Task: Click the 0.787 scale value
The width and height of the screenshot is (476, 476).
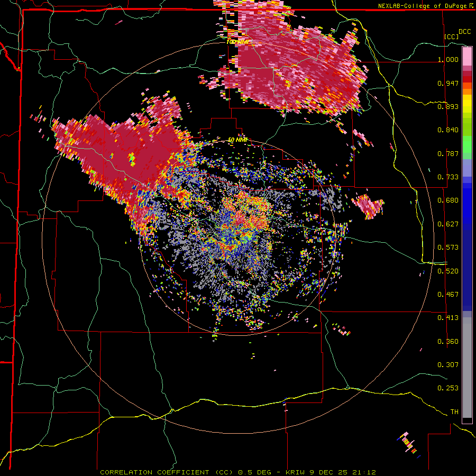Action: [448, 153]
